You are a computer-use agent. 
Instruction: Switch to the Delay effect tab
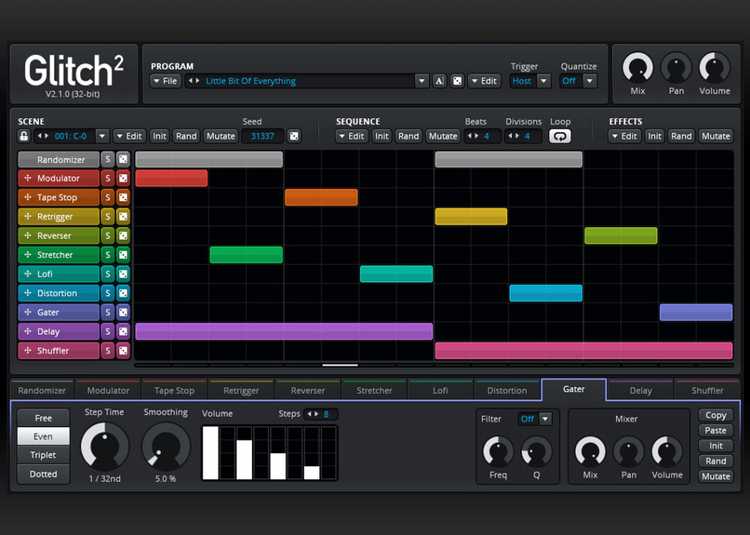[640, 390]
